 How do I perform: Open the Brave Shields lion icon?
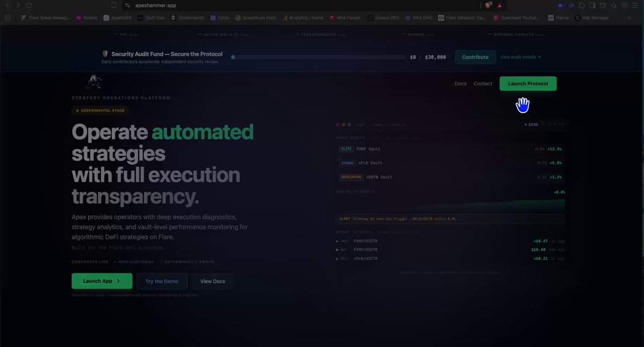click(x=488, y=5)
